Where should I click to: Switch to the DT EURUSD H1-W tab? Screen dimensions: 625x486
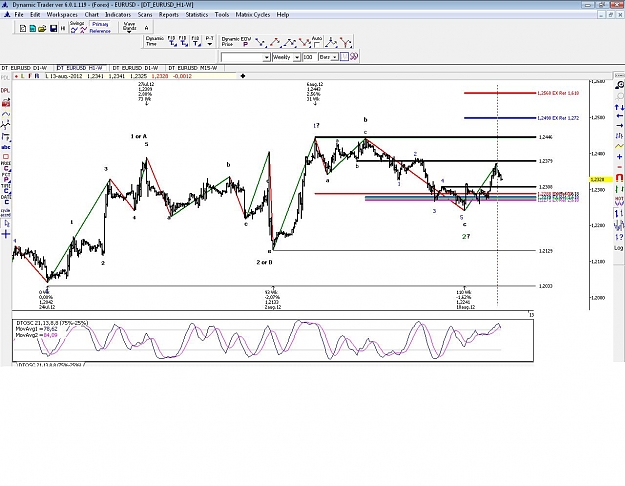tap(80, 68)
